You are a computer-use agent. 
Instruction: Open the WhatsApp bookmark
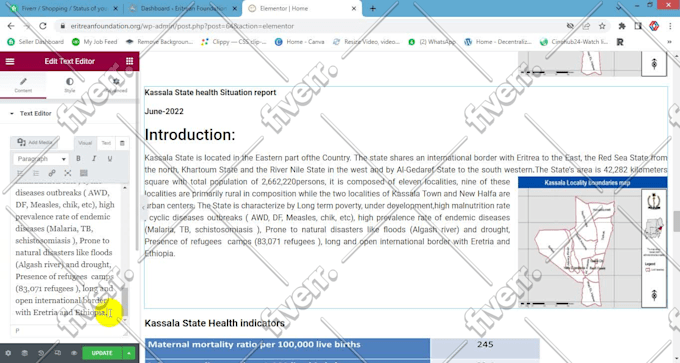click(432, 42)
